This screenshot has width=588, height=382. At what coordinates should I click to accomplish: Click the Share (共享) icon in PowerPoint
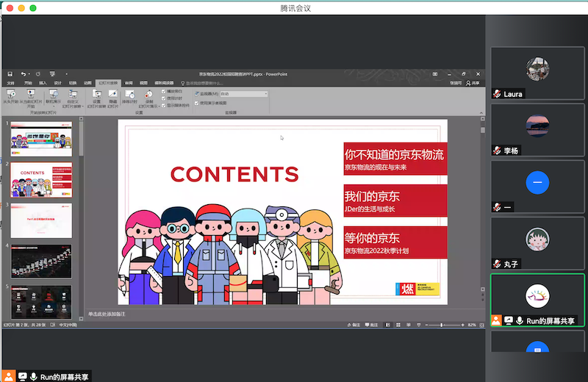click(x=471, y=83)
